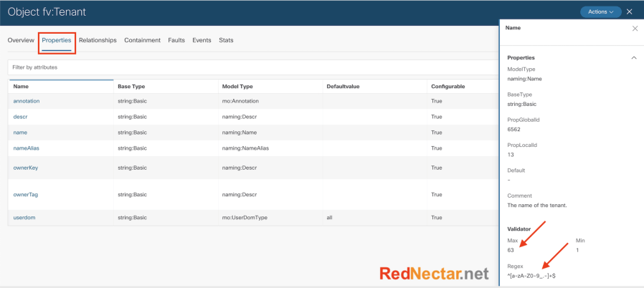Viewport: 644px width, 288px height.
Task: Sort table by Name column header
Action: pos(21,86)
